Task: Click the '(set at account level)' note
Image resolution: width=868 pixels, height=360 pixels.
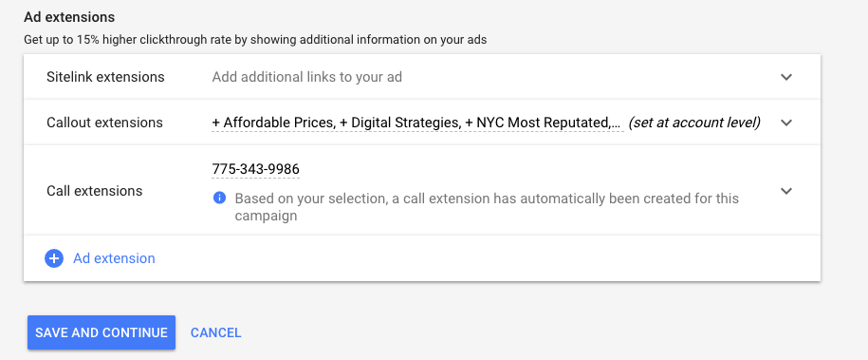Action: pos(694,123)
